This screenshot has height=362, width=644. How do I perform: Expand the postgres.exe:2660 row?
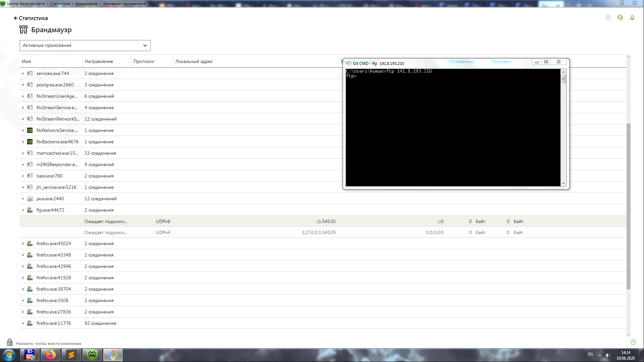pyautogui.click(x=23, y=85)
